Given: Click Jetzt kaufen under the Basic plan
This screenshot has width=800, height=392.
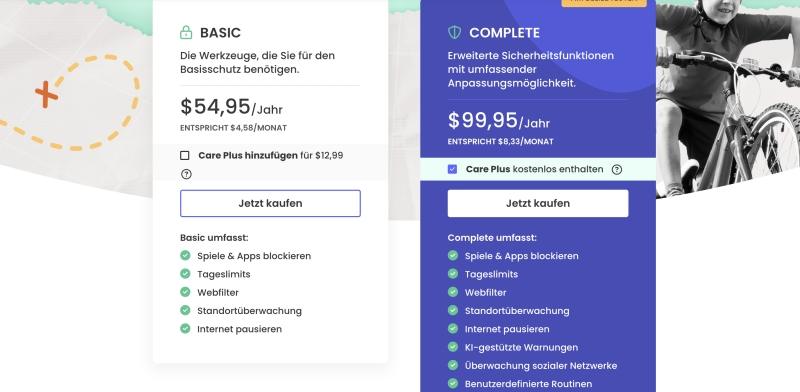Looking at the screenshot, I should click(270, 203).
